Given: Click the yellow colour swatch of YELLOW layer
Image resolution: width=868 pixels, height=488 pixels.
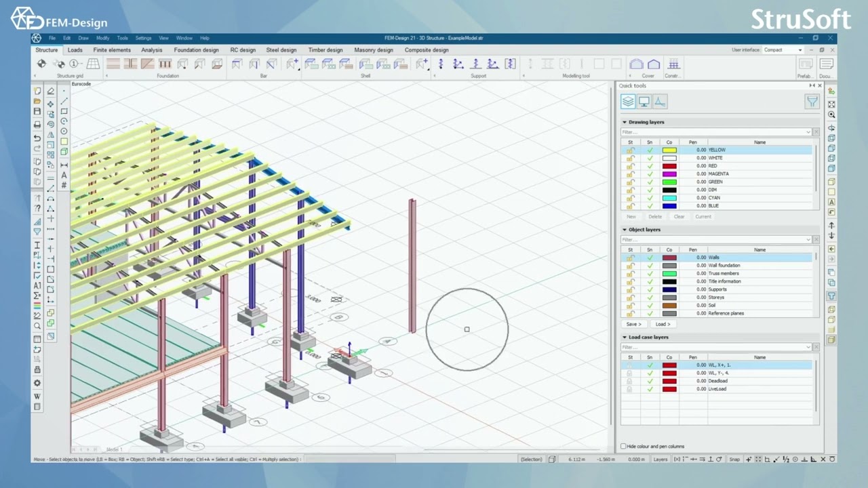Looking at the screenshot, I should 669,150.
